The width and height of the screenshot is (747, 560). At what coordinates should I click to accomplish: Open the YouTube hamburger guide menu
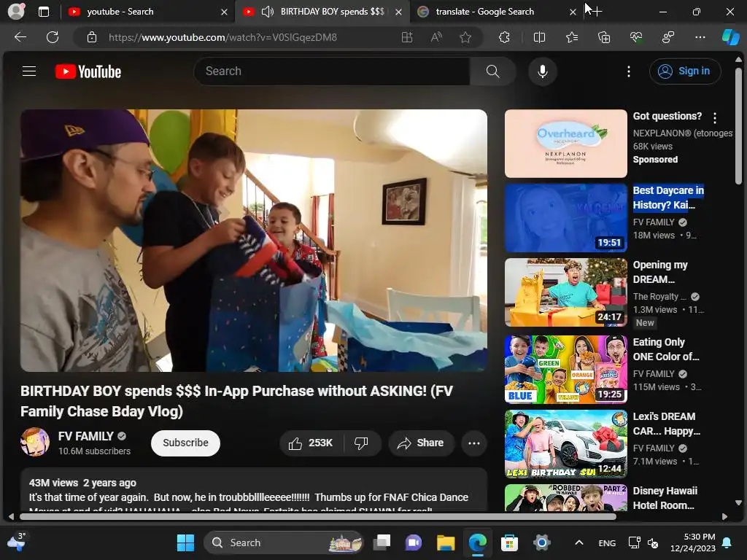29,71
